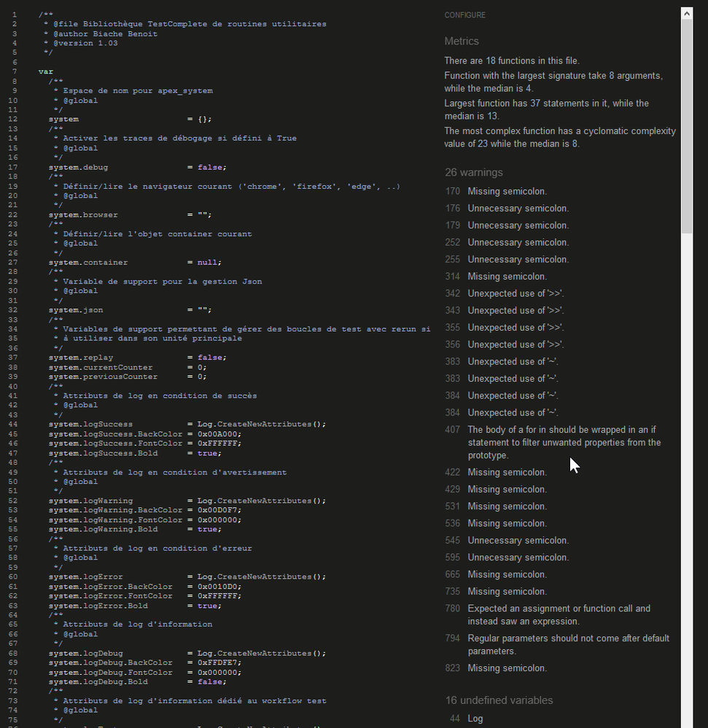Click the Metrics heading

tap(462, 42)
